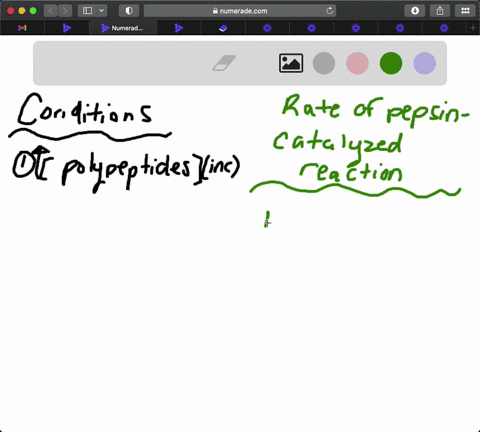Switch to the Gmail tab

pos(22,28)
